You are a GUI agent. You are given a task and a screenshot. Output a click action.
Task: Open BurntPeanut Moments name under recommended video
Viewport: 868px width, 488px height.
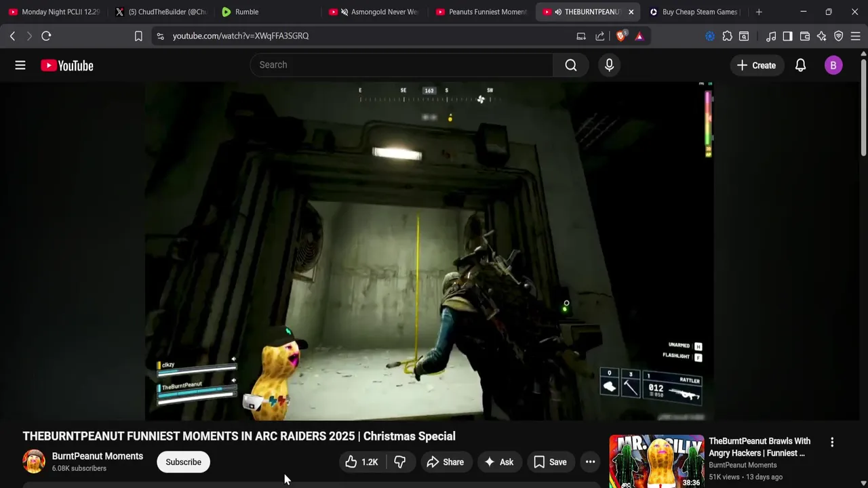coord(743,465)
